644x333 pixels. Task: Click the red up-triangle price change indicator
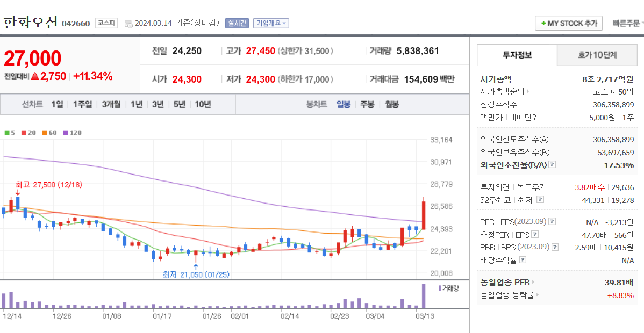click(x=35, y=76)
